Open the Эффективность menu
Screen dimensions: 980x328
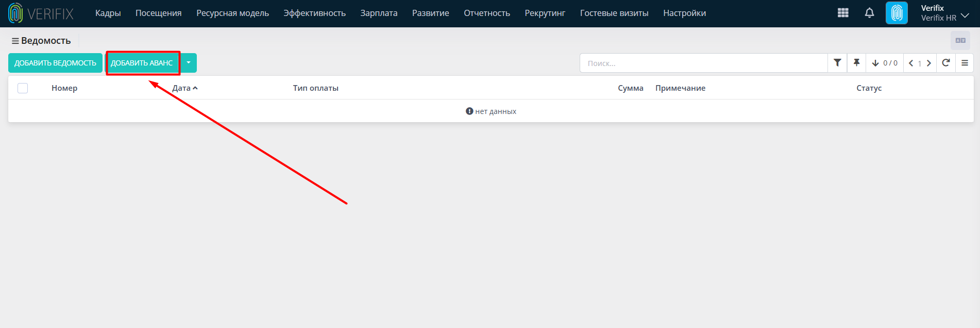314,13
